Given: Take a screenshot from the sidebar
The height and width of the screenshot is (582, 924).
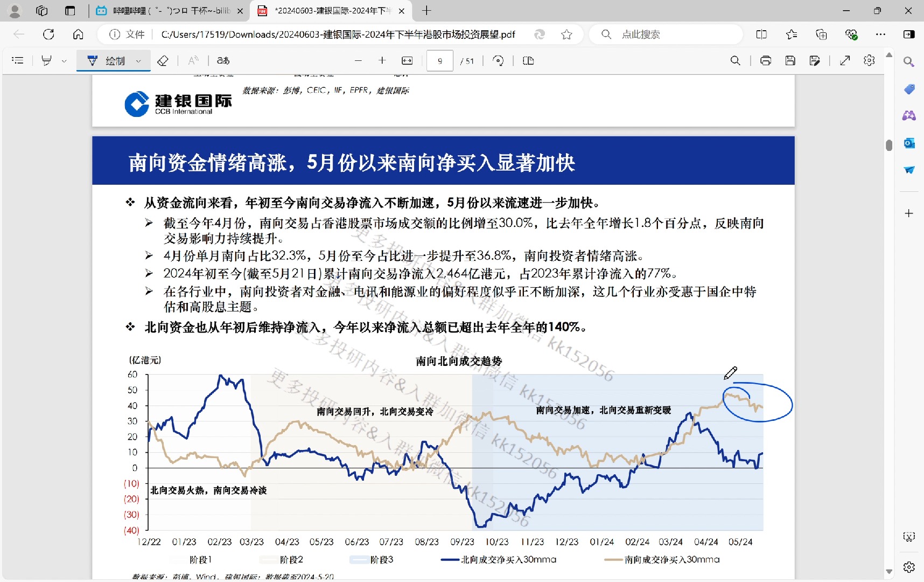Looking at the screenshot, I should [909, 537].
